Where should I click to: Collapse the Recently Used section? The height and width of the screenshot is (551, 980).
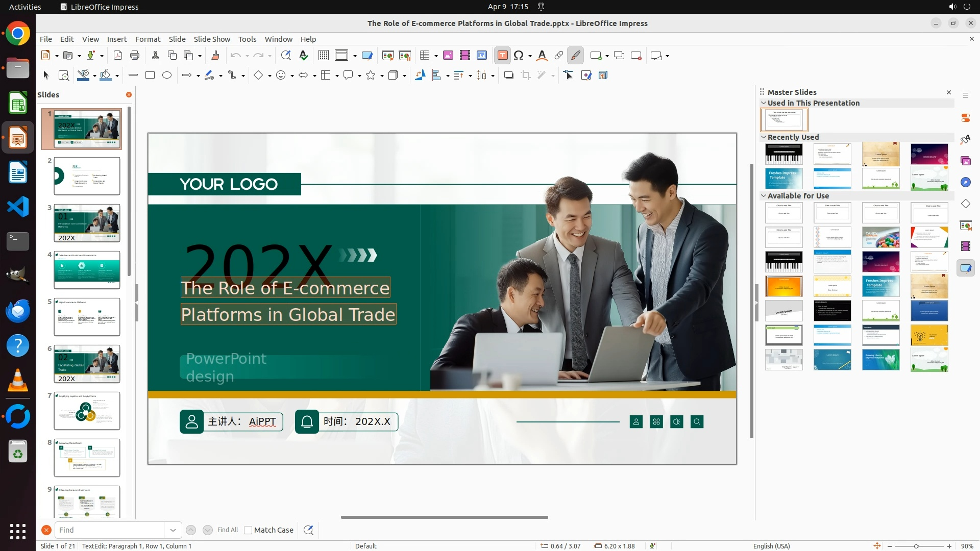(x=764, y=137)
